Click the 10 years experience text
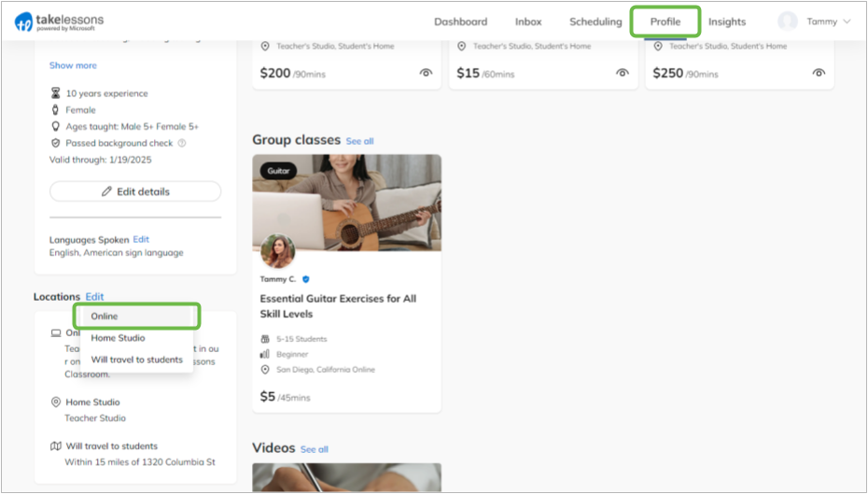 click(106, 93)
